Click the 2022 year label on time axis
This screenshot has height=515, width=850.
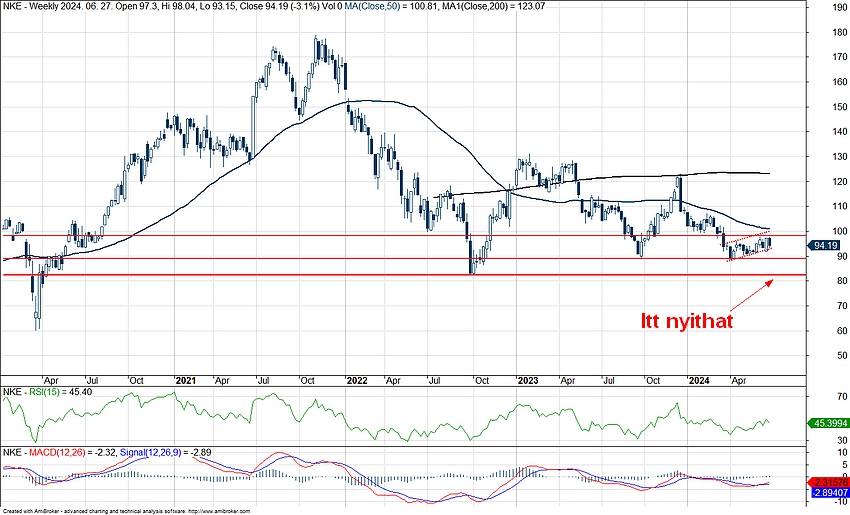[x=357, y=381]
